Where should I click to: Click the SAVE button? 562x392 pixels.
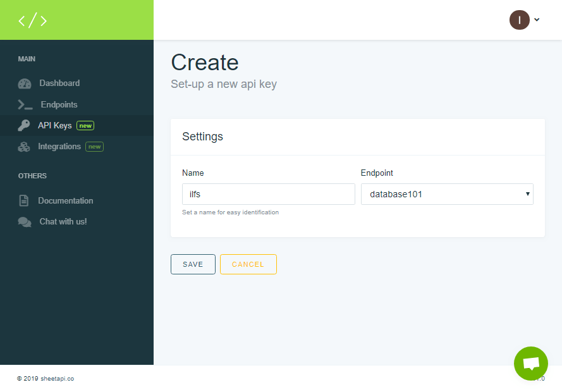(193, 264)
